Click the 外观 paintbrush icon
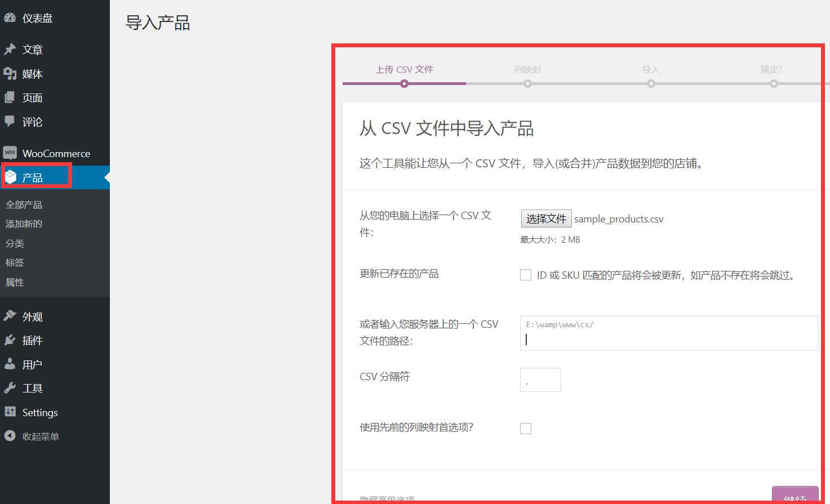Image resolution: width=830 pixels, height=504 pixels. (10, 316)
